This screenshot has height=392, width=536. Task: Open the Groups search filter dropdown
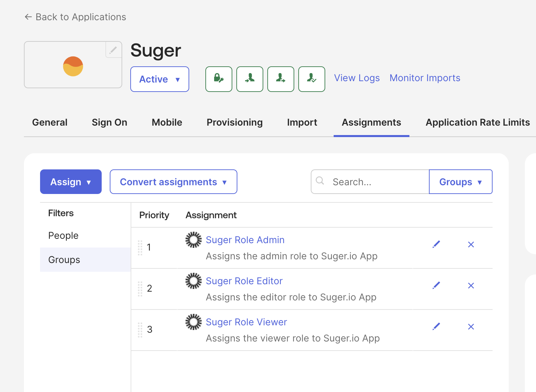click(x=460, y=182)
